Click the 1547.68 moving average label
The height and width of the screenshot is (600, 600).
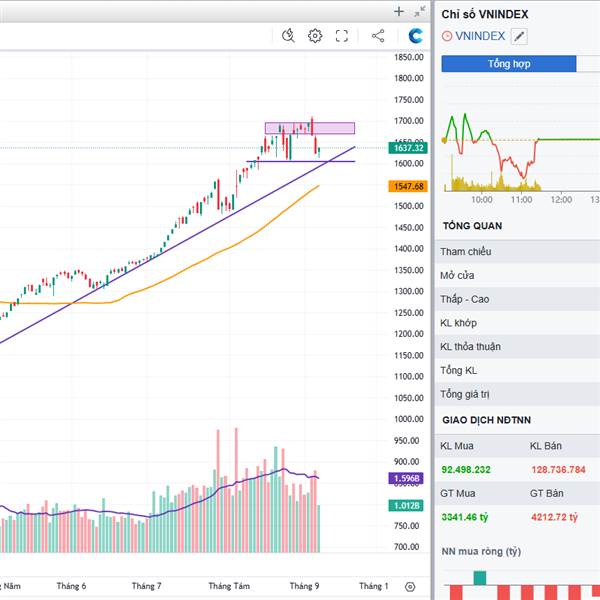tap(408, 186)
